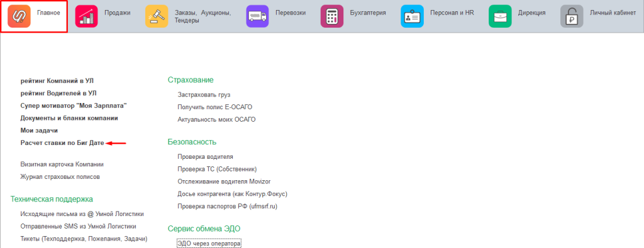Open Проверка водителя under Безопасность
This screenshot has height=248, width=644.
206,156
